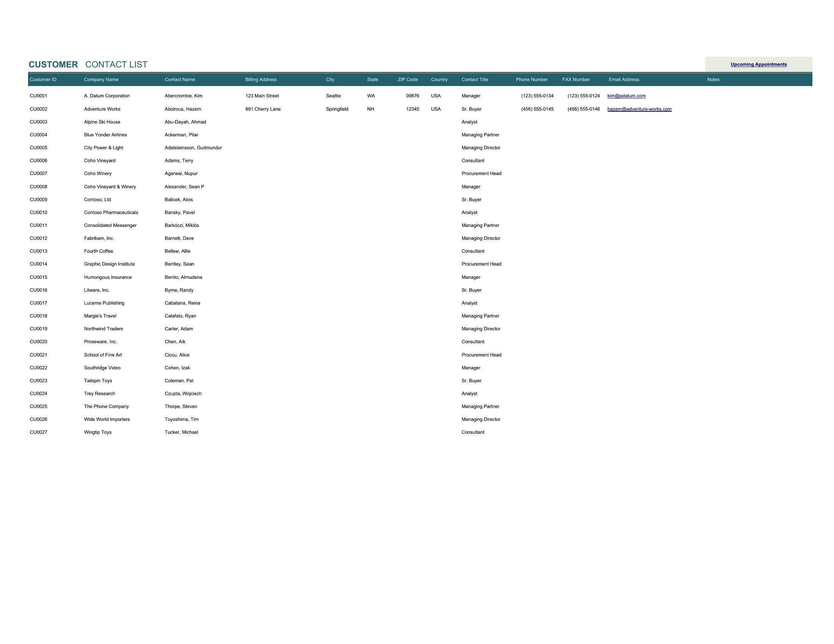Select the 123 Main Street cell

[262, 96]
